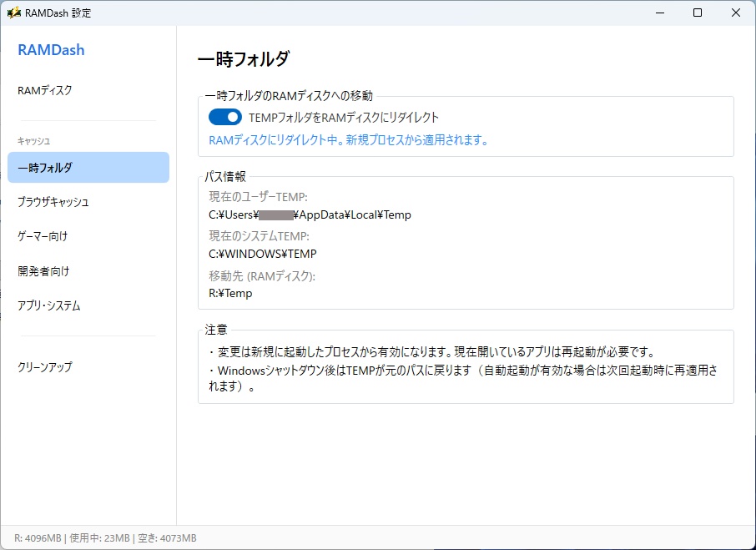Click the 移動先 (RAMディスク): label
The height and width of the screenshot is (550, 756).
click(262, 275)
